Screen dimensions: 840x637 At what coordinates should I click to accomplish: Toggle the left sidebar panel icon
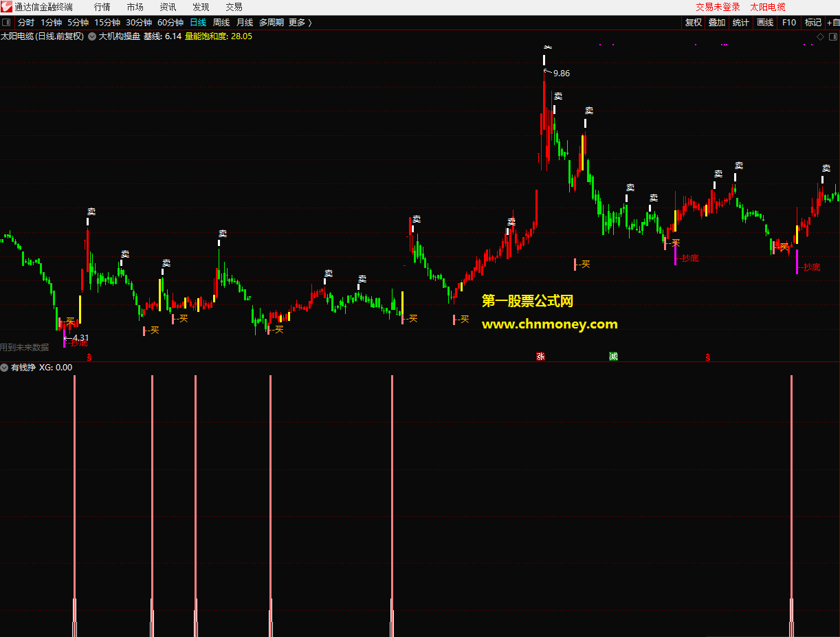pos(7,23)
